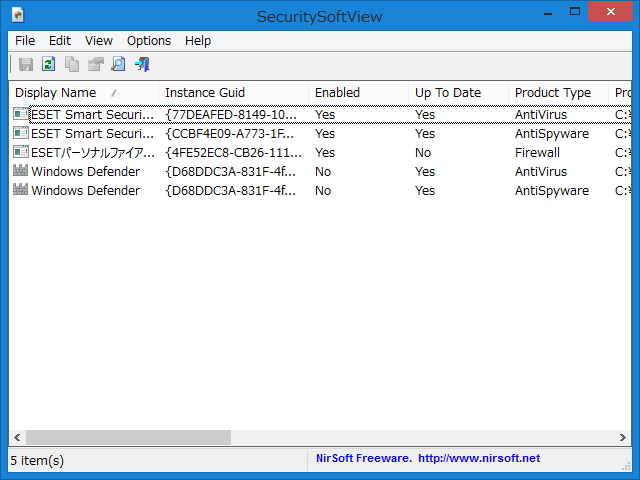This screenshot has height=480, width=640.
Task: Maximize the SecuritySoftView window
Action: point(575,11)
